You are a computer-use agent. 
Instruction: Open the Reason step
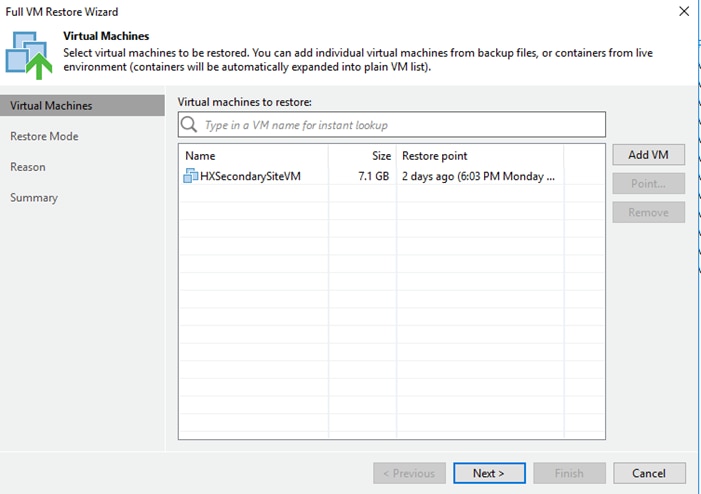(28, 167)
